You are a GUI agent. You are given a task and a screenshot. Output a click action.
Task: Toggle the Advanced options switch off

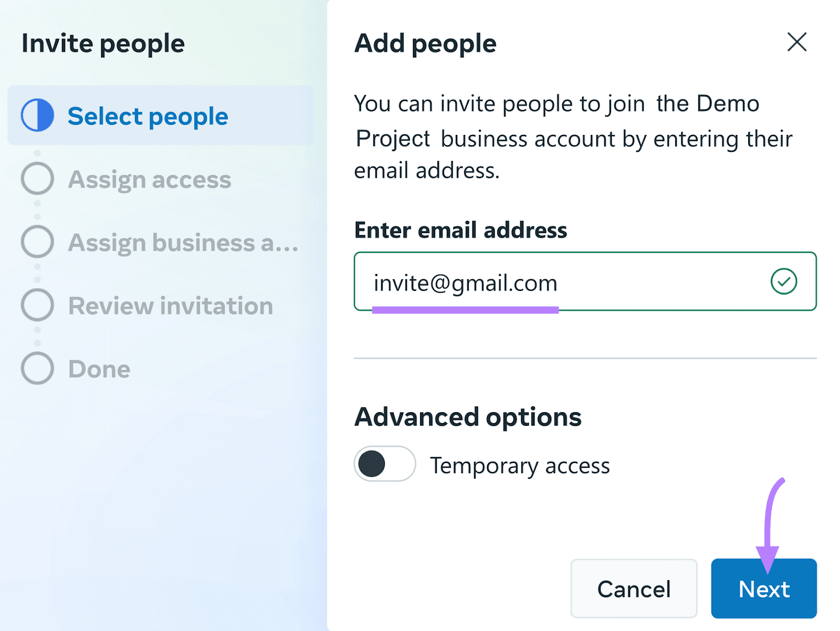click(x=384, y=464)
